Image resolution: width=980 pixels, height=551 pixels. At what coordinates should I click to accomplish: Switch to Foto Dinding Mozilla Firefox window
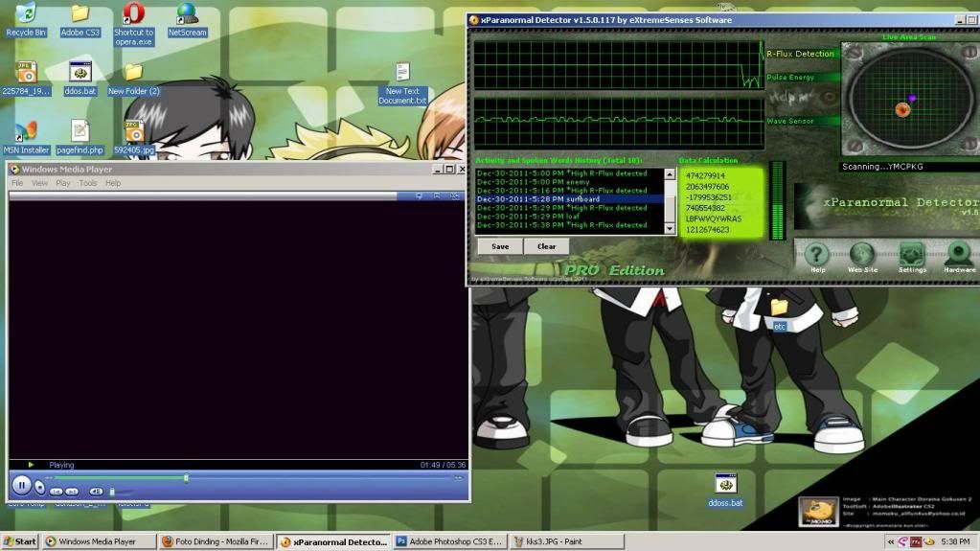[216, 541]
